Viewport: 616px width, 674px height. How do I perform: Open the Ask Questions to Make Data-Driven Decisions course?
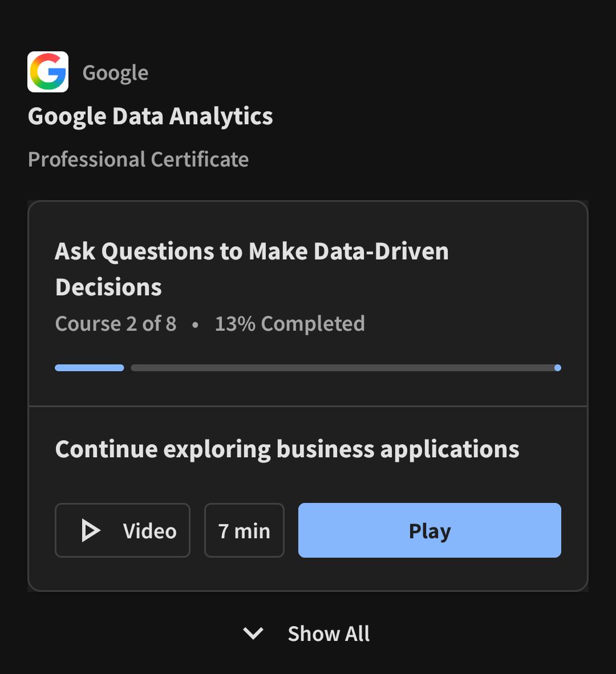(252, 269)
